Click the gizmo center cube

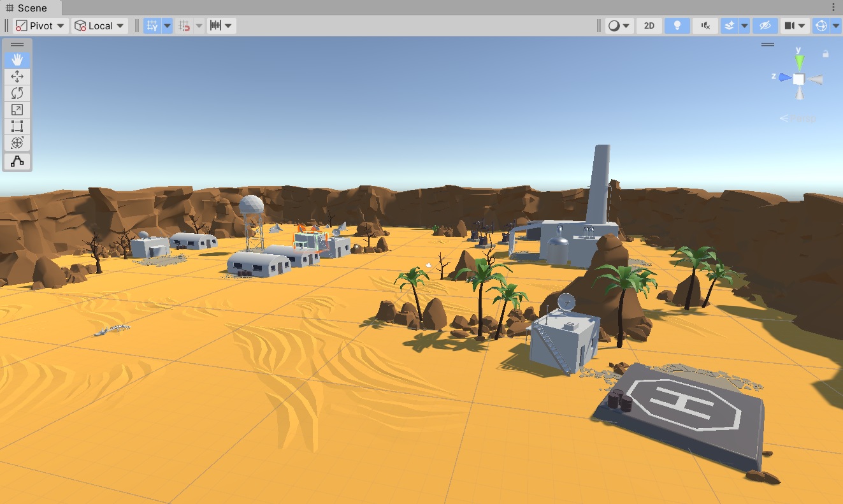799,78
